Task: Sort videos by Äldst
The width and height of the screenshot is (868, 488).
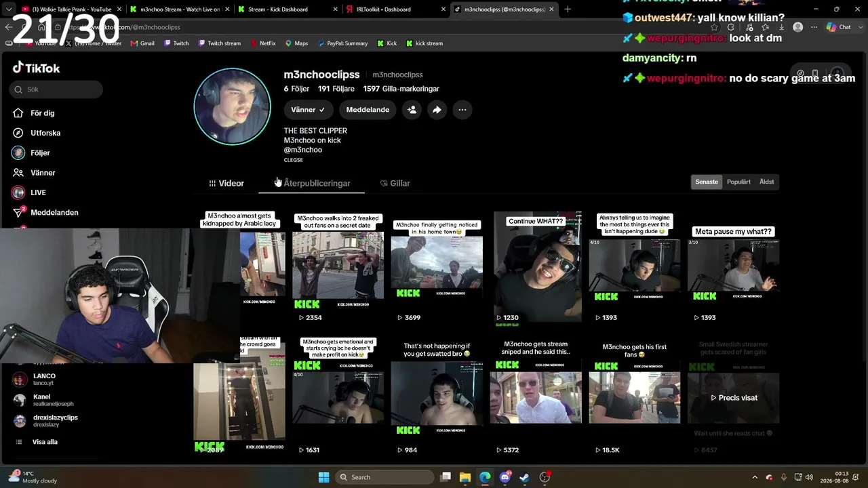Action: (767, 182)
